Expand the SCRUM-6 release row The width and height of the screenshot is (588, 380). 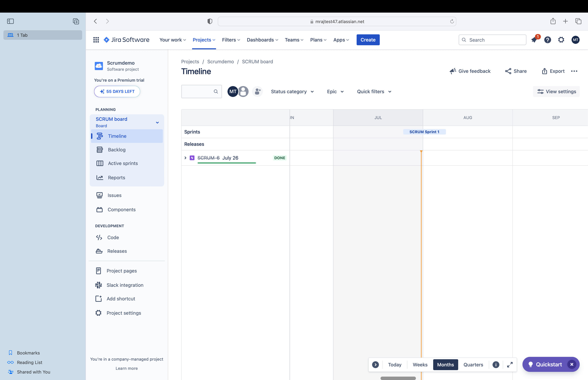point(185,158)
